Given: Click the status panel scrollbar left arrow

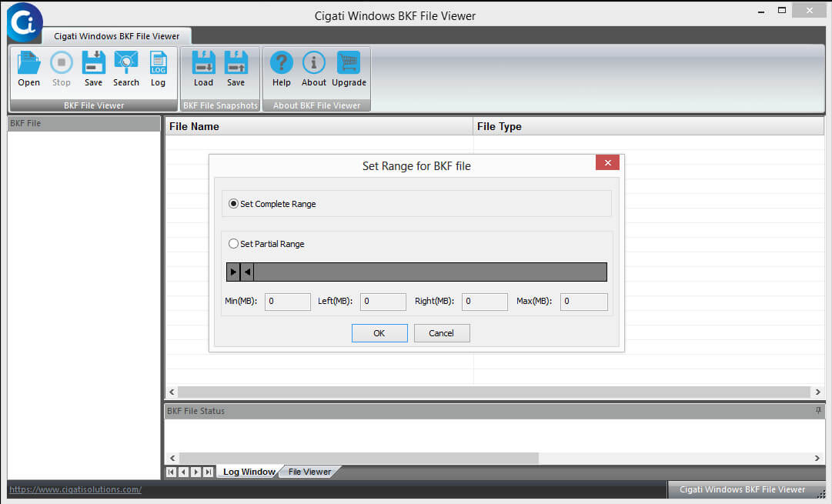Looking at the screenshot, I should [172, 458].
